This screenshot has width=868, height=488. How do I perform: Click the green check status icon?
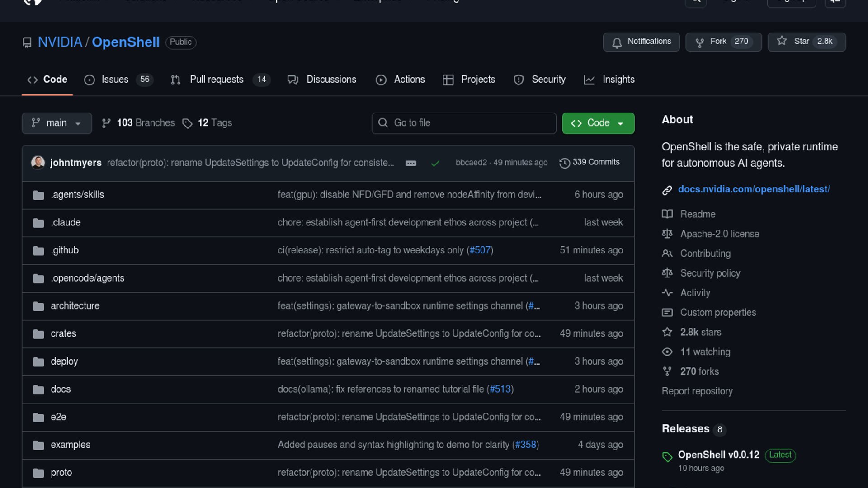[x=435, y=163]
